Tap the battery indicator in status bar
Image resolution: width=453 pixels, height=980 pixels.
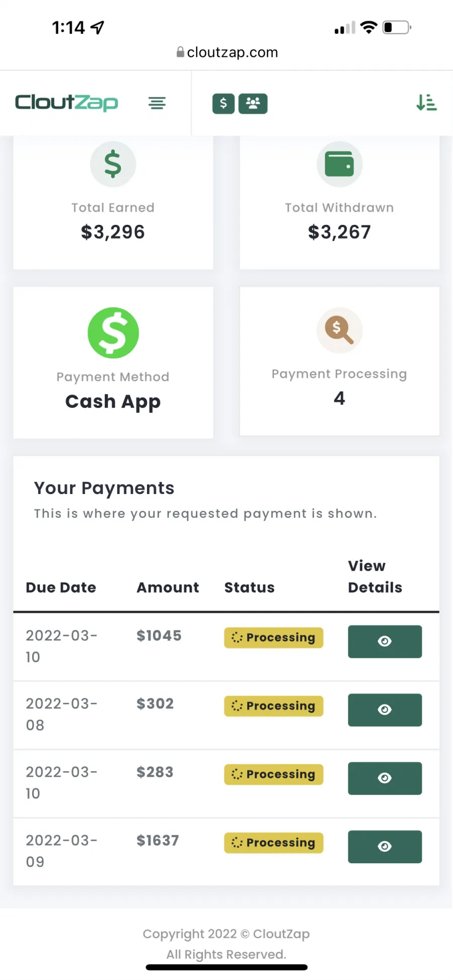[397, 27]
